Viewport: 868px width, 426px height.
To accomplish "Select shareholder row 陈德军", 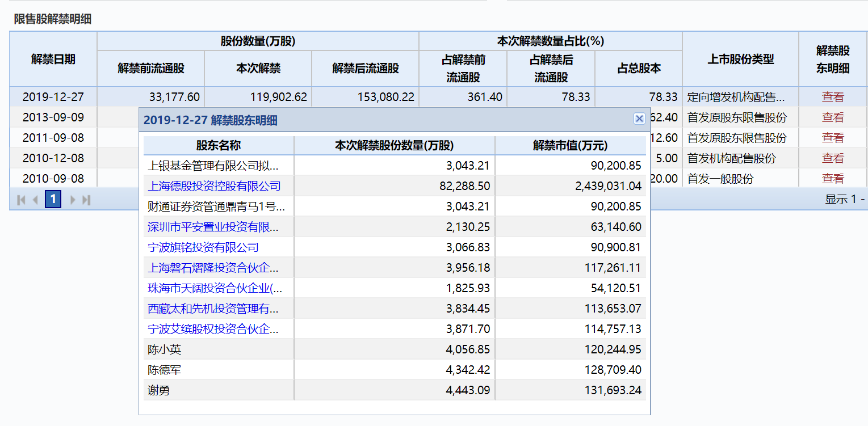I will pos(395,370).
